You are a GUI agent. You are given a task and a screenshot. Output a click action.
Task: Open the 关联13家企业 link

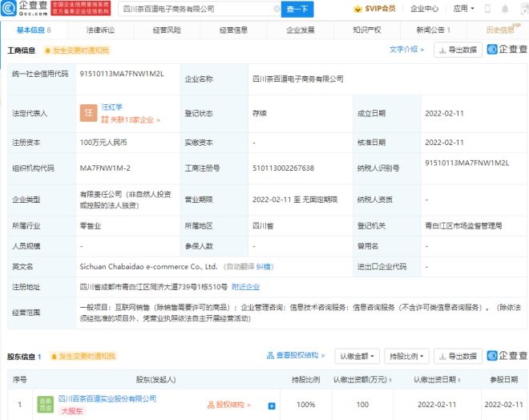[x=131, y=119]
